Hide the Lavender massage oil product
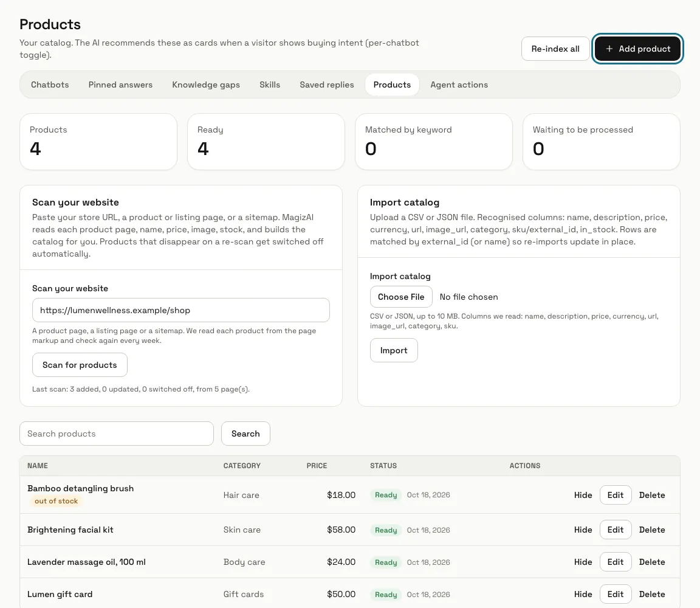700x608 pixels. click(583, 562)
